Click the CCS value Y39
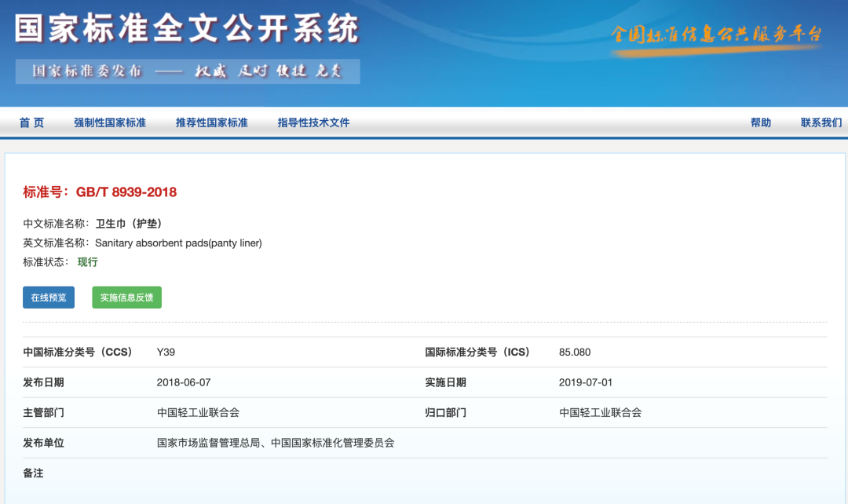 (x=166, y=352)
